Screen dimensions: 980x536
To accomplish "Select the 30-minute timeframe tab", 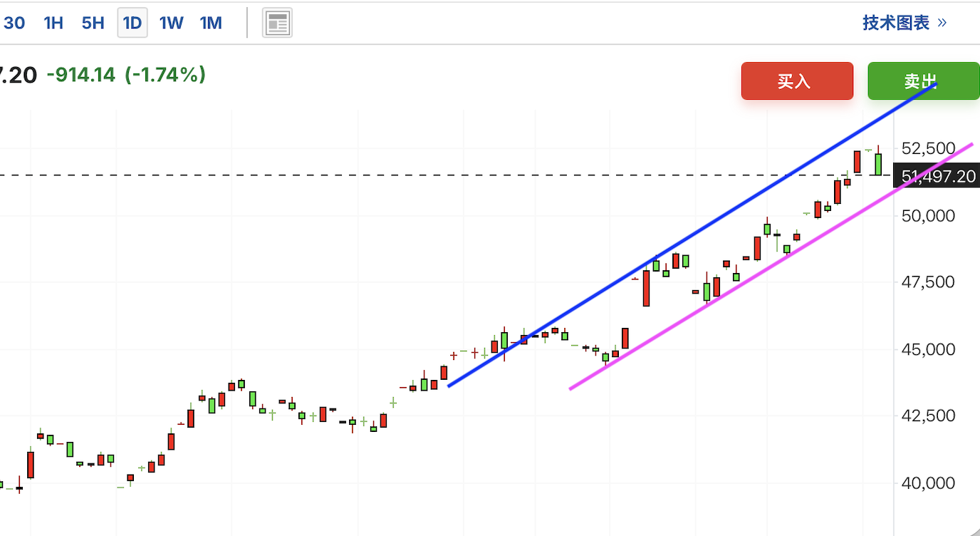I will 14,23.
